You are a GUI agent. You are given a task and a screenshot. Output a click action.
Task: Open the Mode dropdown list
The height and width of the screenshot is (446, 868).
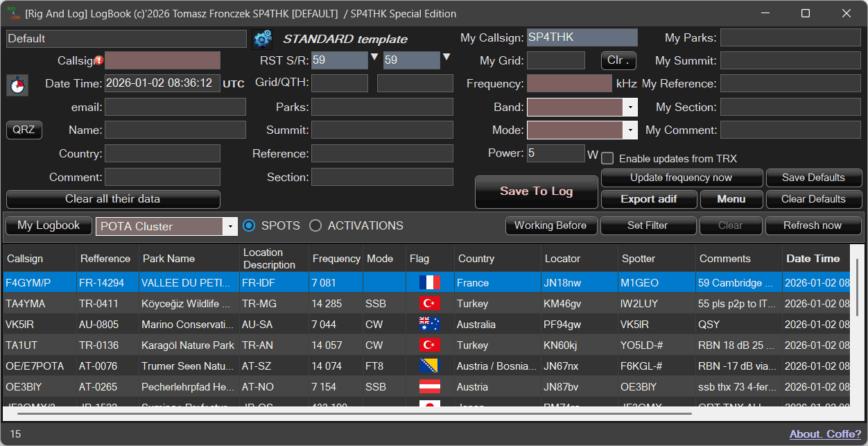[x=630, y=130]
